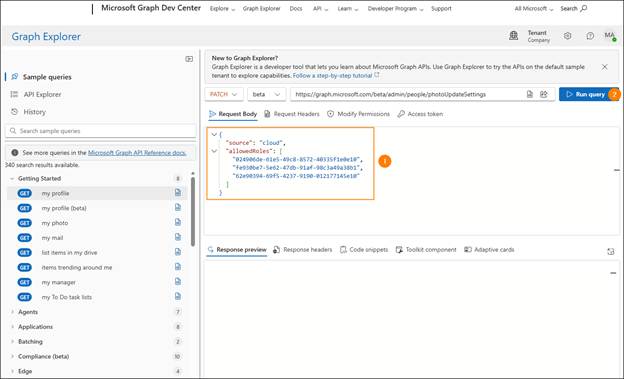Viewport: 624px width, 379px height.
Task: Open the help question mark icon
Action: pyautogui.click(x=590, y=36)
